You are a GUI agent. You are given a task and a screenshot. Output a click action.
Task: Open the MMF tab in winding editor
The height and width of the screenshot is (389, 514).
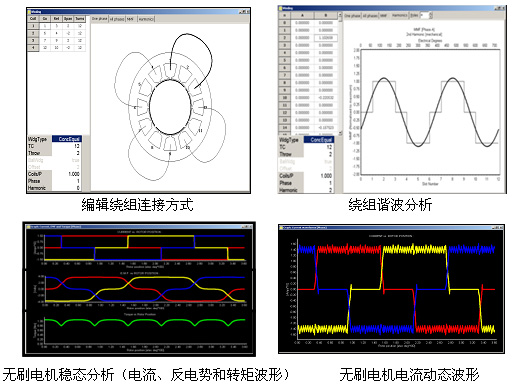tap(130, 19)
